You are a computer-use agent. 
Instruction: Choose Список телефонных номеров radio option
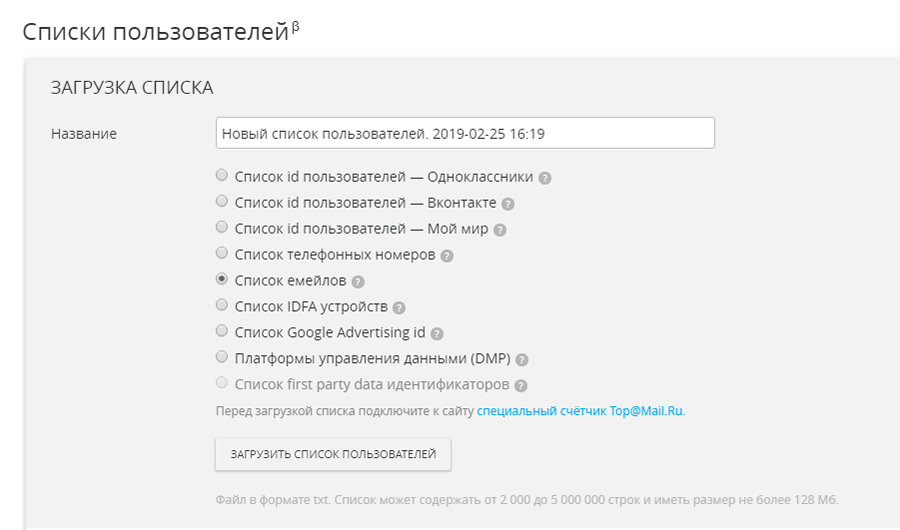222,253
